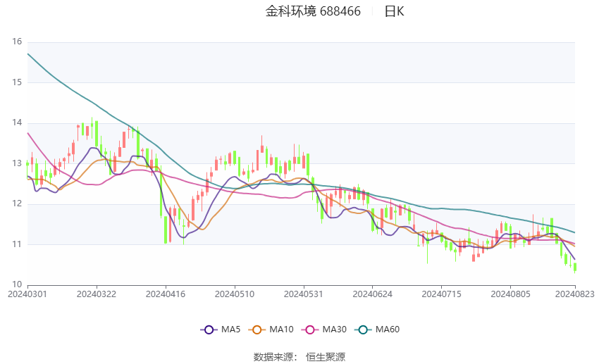Click the 11 price axis label
Viewport: 599px width, 364px height.
[17, 244]
